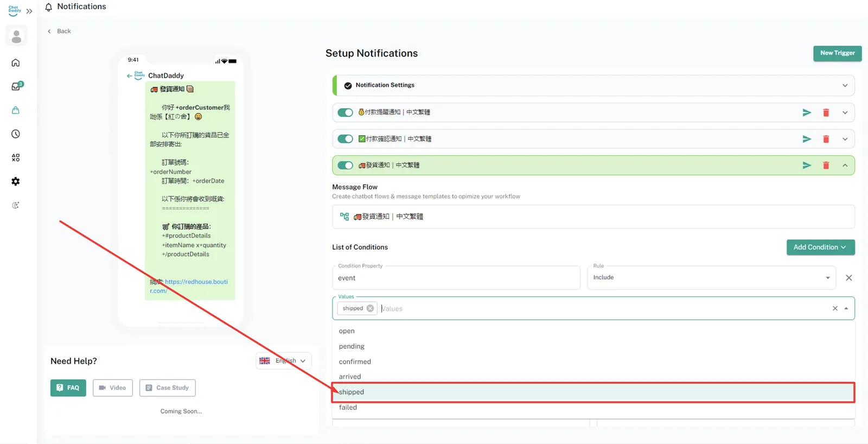Image resolution: width=868 pixels, height=444 pixels.
Task: Remove the shipped value chip
Action: click(x=370, y=308)
